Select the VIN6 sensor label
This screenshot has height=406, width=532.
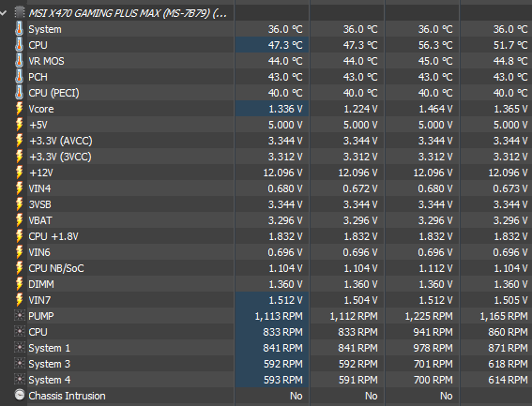click(39, 252)
